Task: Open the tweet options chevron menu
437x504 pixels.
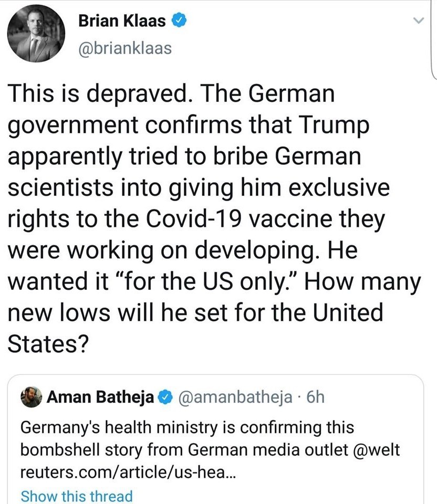Action: [418, 21]
